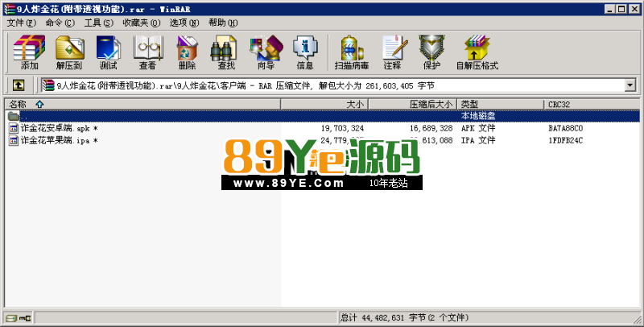Minimize the WinRAR window
Viewport: 644px width, 327px height.
(610, 9)
